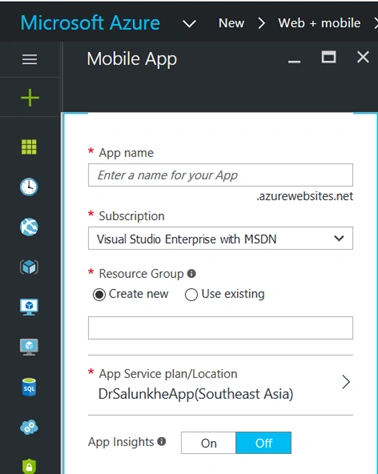The height and width of the screenshot is (474, 378).
Task: Open Virtual machines (classic) gray monitor icon
Action: click(x=29, y=347)
